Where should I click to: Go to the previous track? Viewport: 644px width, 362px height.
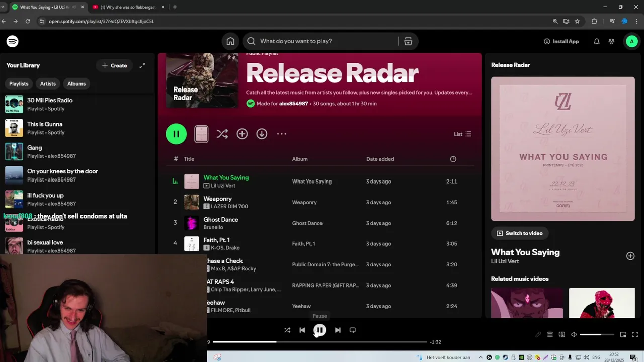pos(302,330)
